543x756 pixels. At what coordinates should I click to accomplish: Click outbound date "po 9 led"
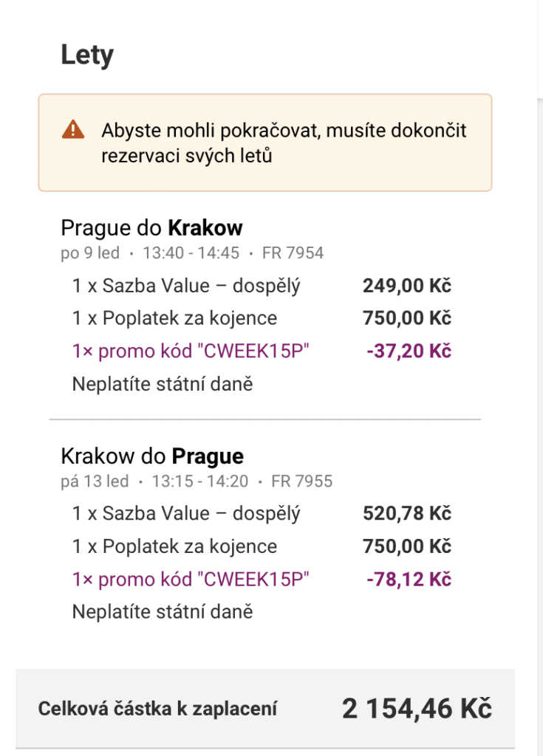90,253
